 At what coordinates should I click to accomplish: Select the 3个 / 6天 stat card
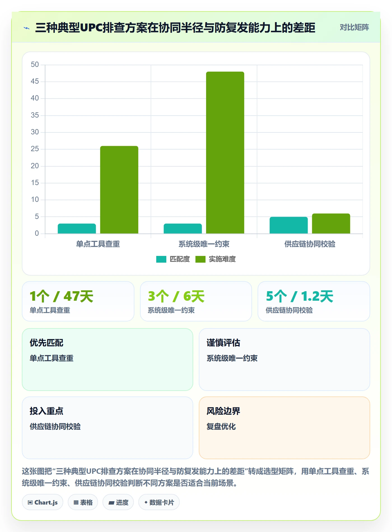click(x=196, y=301)
